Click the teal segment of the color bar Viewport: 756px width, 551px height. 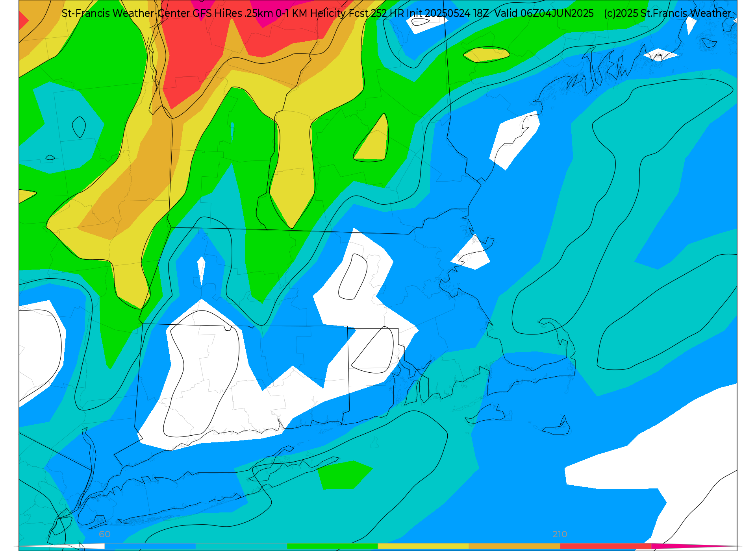tap(241, 546)
